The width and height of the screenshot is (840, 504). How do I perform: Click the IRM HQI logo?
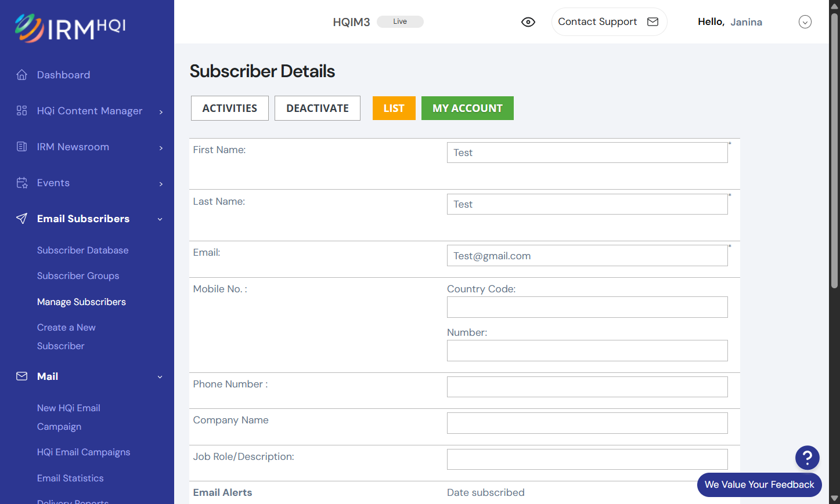pyautogui.click(x=70, y=28)
